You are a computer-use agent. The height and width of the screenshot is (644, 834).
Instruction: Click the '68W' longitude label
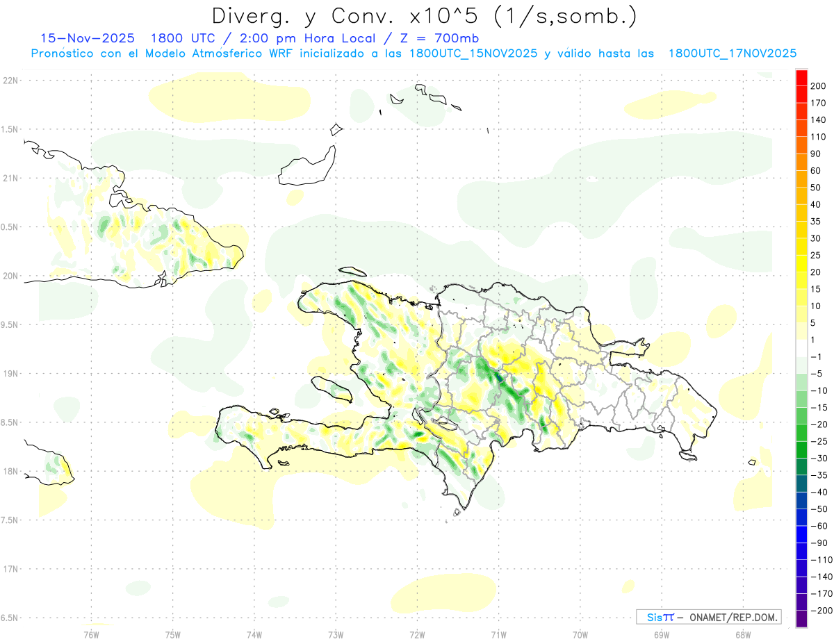(x=742, y=634)
